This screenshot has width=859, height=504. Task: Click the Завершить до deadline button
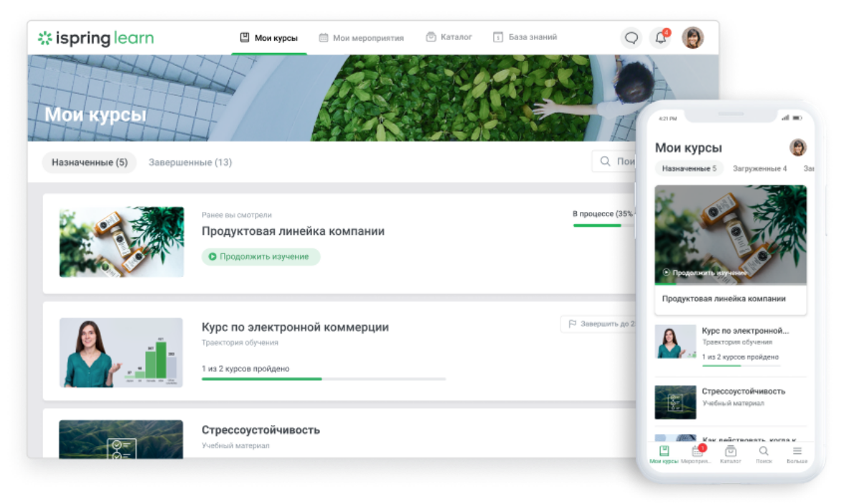599,324
